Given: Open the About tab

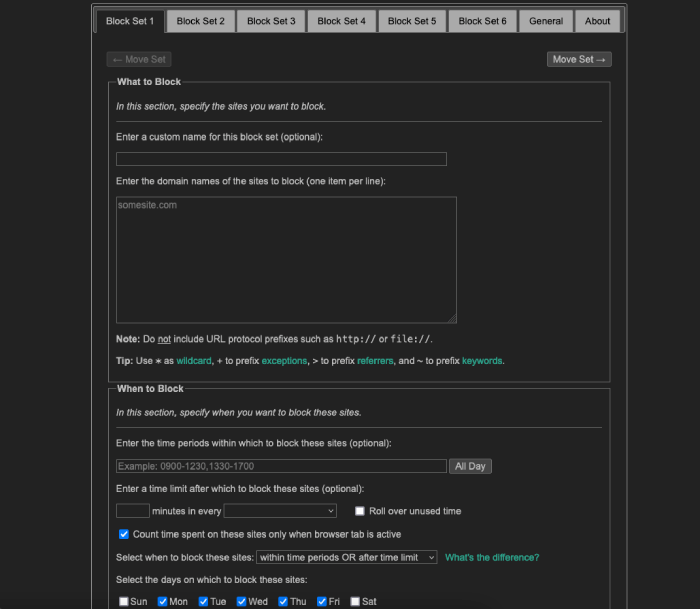Looking at the screenshot, I should point(597,21).
